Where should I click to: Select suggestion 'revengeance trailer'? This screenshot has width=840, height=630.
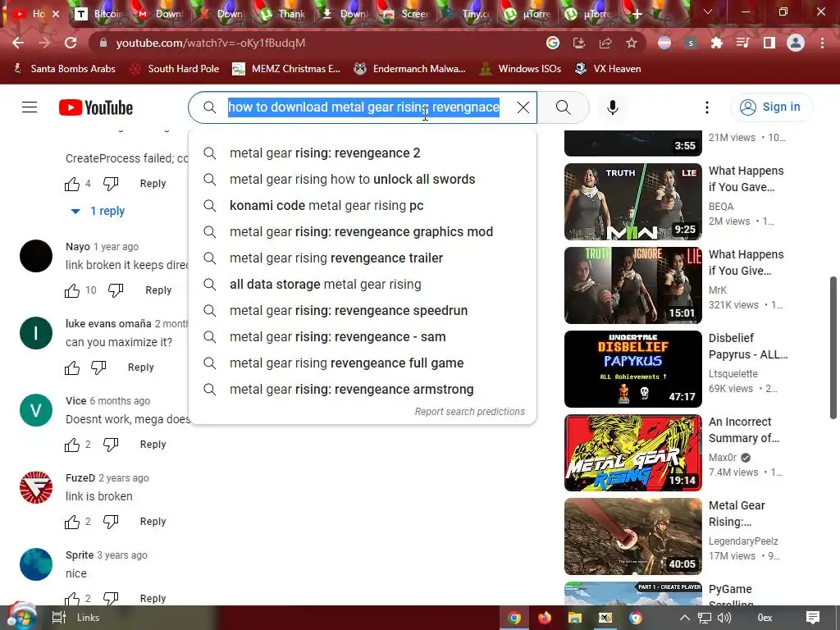[363, 258]
